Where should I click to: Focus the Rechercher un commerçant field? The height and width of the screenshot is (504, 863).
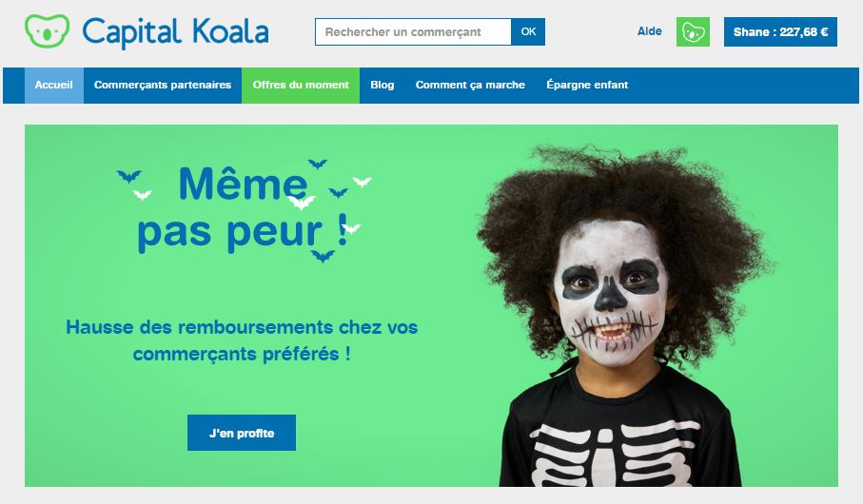click(x=413, y=32)
